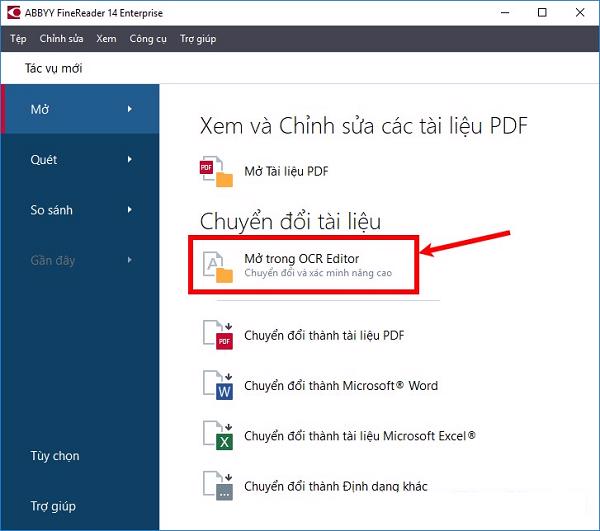Click the Tác vụ mới heading

[x=54, y=68]
